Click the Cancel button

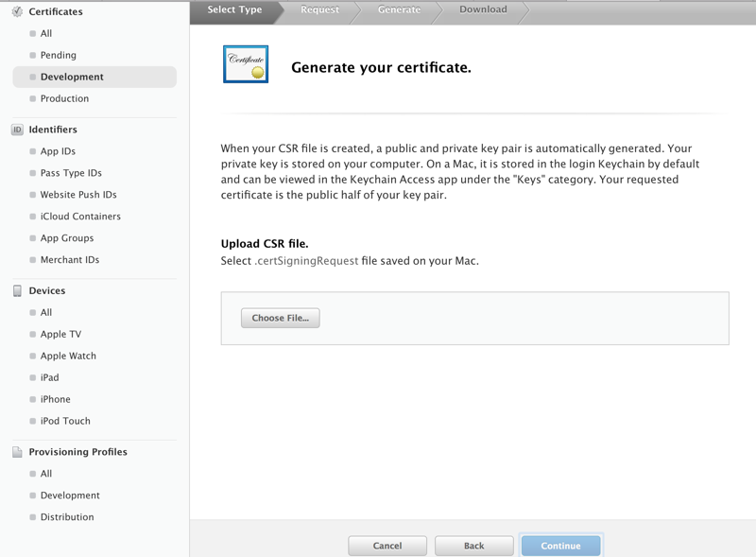(x=387, y=546)
